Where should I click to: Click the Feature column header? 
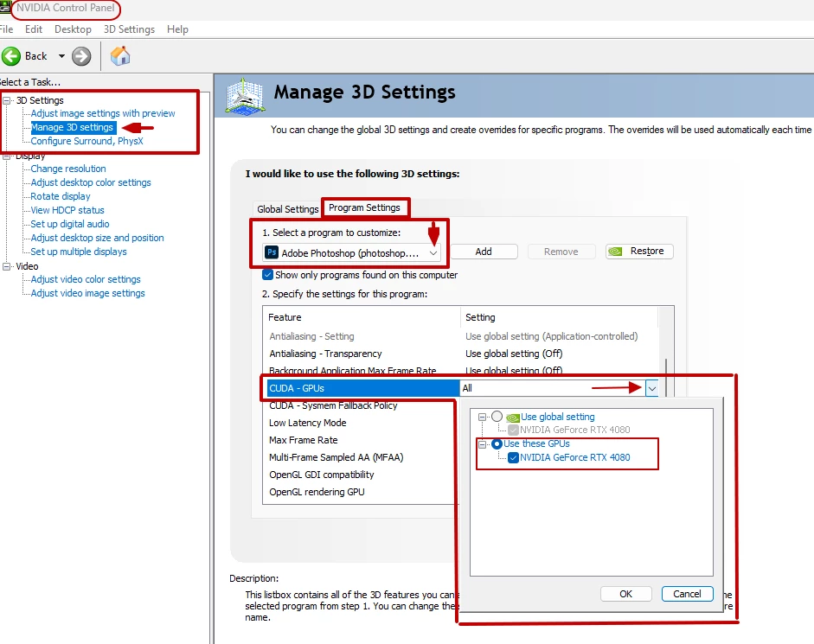point(362,317)
